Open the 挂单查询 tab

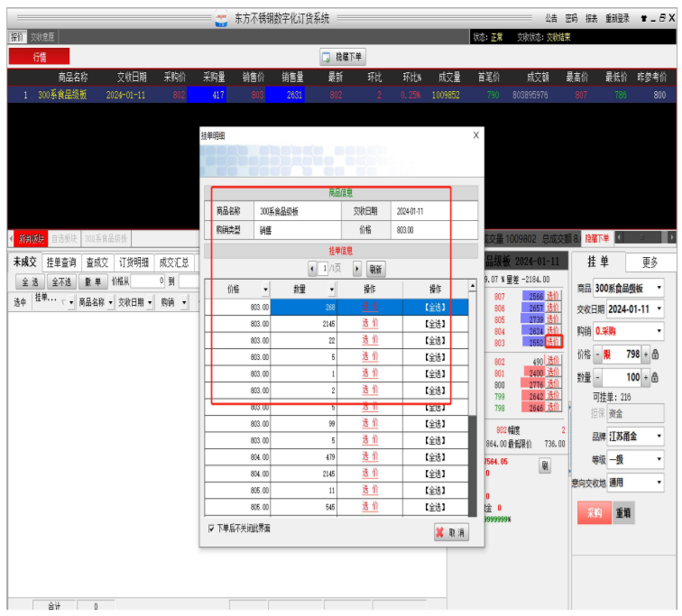tap(60, 262)
